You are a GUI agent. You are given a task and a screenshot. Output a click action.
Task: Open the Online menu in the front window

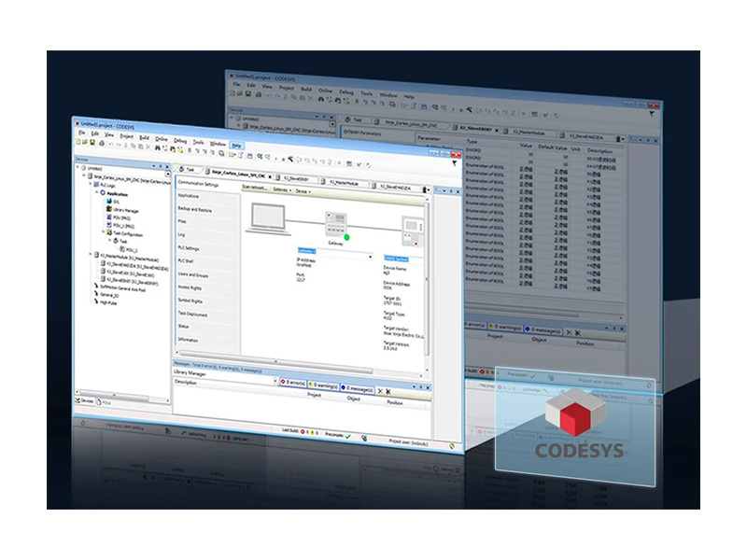tap(162, 138)
